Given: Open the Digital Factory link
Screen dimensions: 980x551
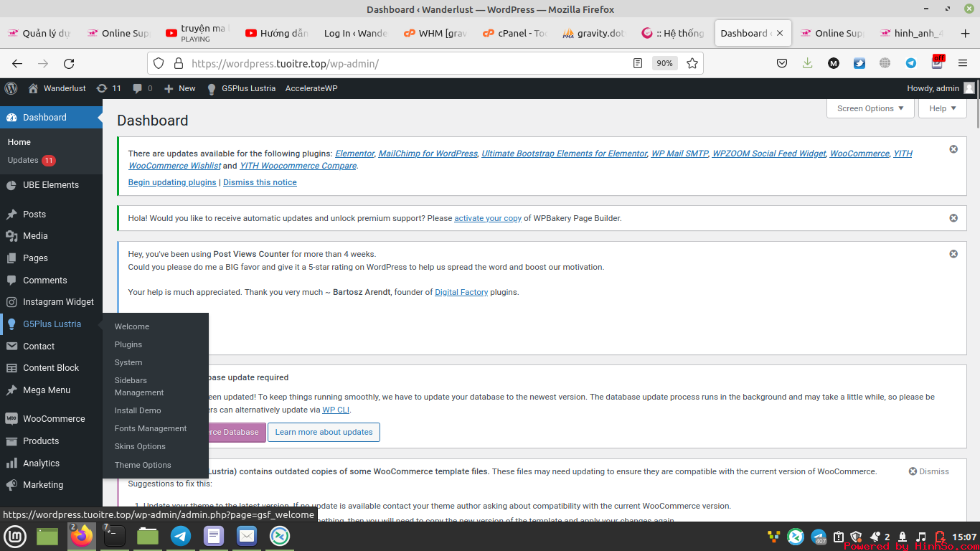Looking at the screenshot, I should [x=461, y=292].
